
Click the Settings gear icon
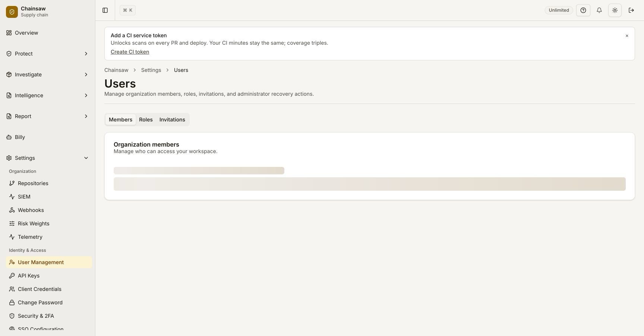point(9,158)
